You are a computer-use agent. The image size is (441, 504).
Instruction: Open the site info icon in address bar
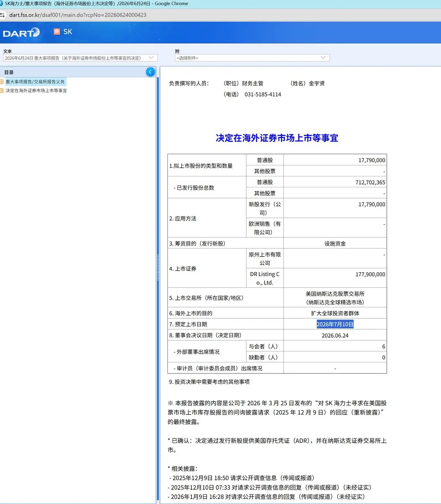click(3, 15)
